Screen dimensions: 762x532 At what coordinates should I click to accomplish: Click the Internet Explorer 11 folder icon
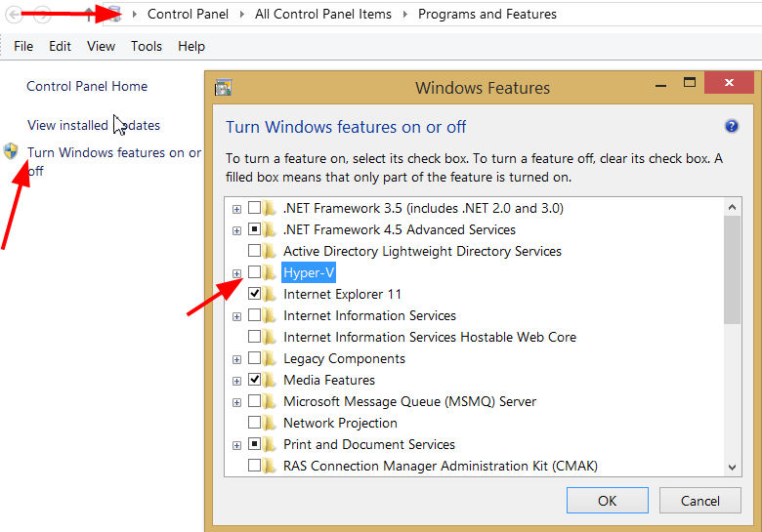tap(271, 294)
